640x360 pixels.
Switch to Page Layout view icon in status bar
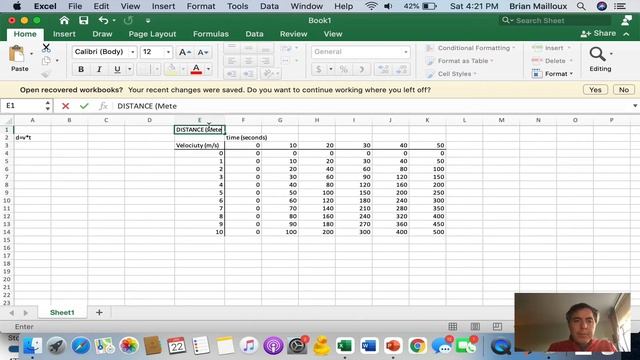(475, 327)
